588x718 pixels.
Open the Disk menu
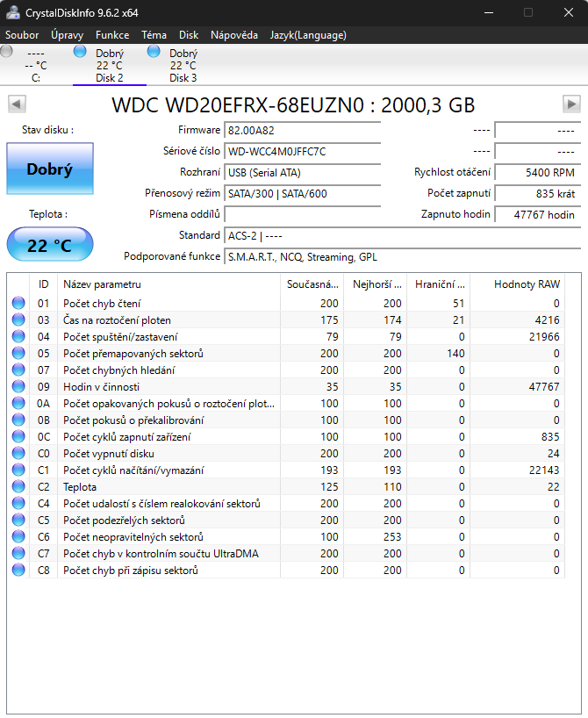[189, 35]
